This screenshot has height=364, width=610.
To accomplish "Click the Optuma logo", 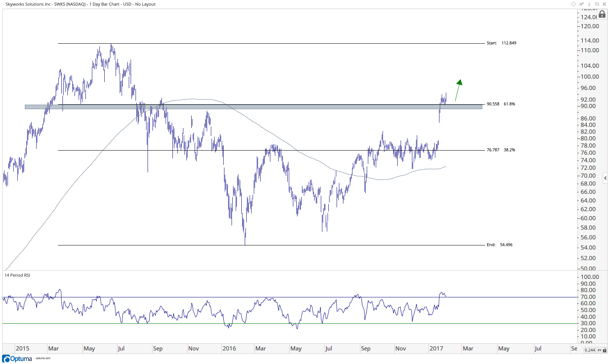I will 17,359.
